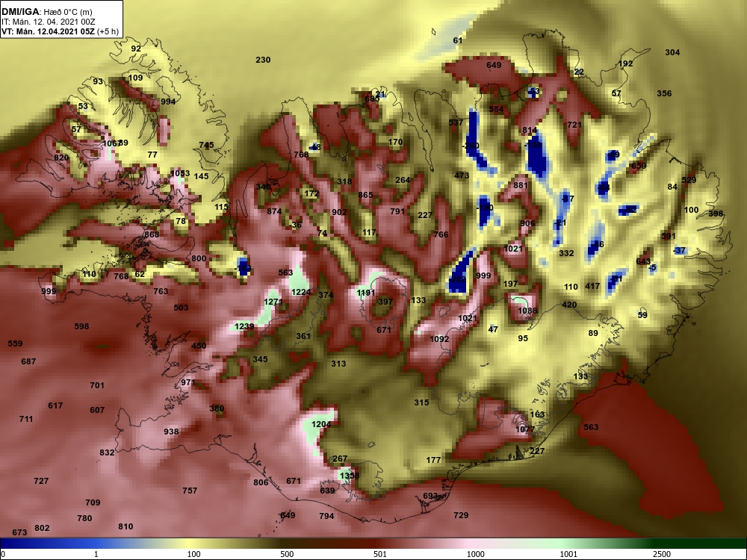Screen dimensions: 747x560
Task: Select the offshore value 673
Action: pos(19,532)
